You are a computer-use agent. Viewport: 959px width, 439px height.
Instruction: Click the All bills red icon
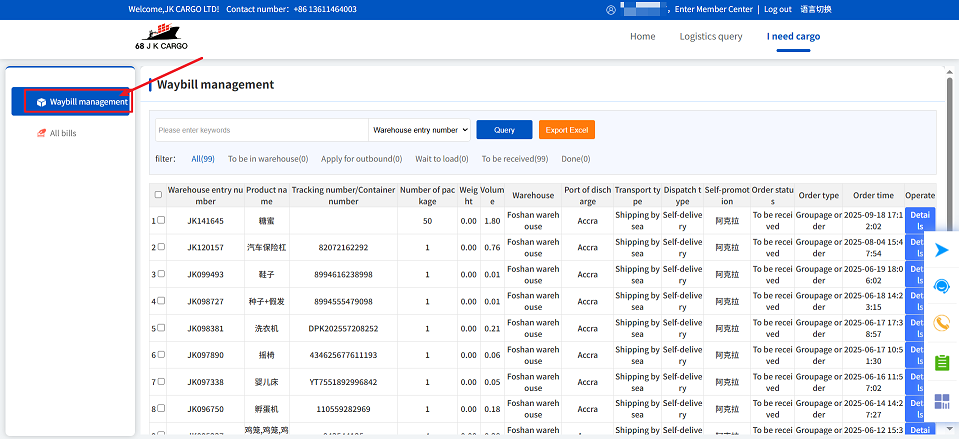pos(41,133)
